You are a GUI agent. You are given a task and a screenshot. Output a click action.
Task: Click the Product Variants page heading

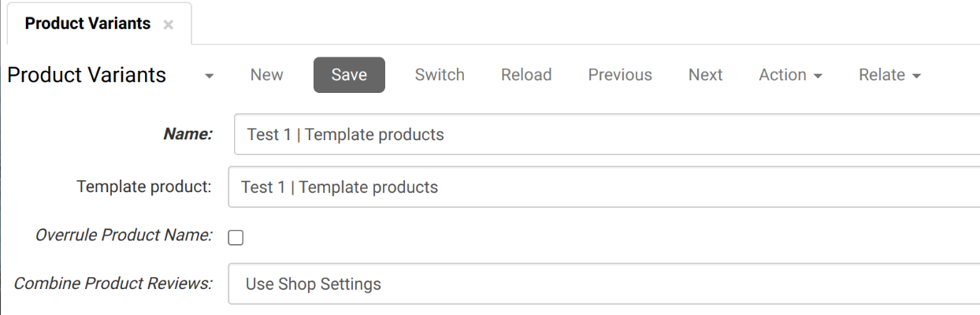coord(87,75)
